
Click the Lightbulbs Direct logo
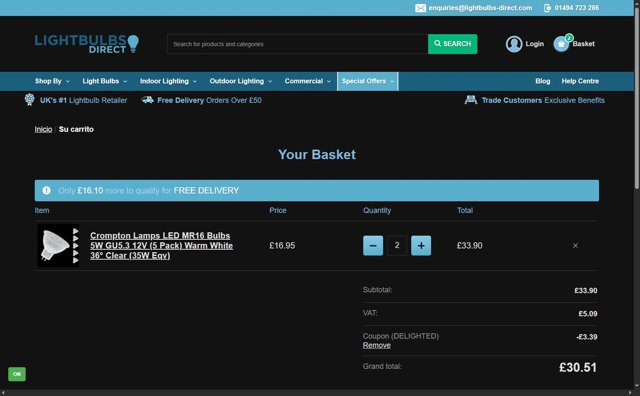point(87,44)
